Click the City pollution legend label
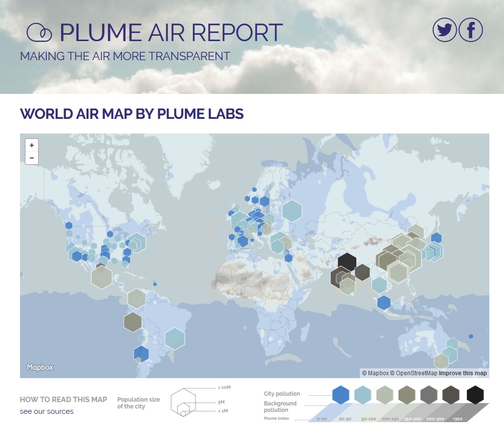504x428 pixels. [282, 394]
